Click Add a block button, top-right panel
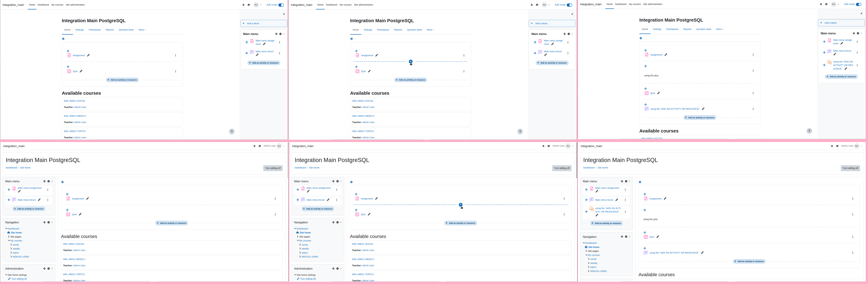 [841, 23]
